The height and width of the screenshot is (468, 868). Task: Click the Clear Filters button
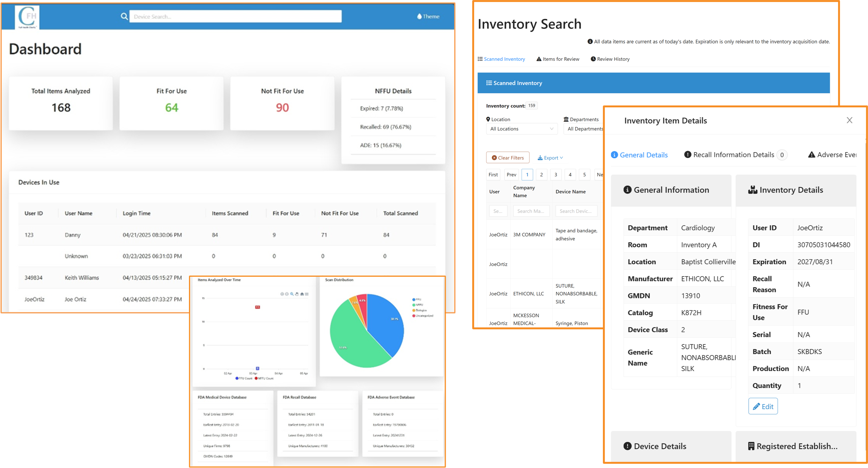508,158
